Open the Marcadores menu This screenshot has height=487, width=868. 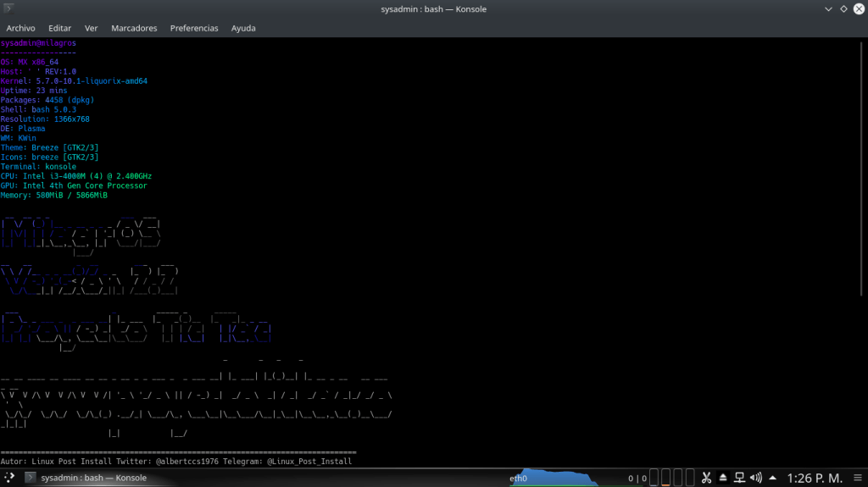pos(134,28)
